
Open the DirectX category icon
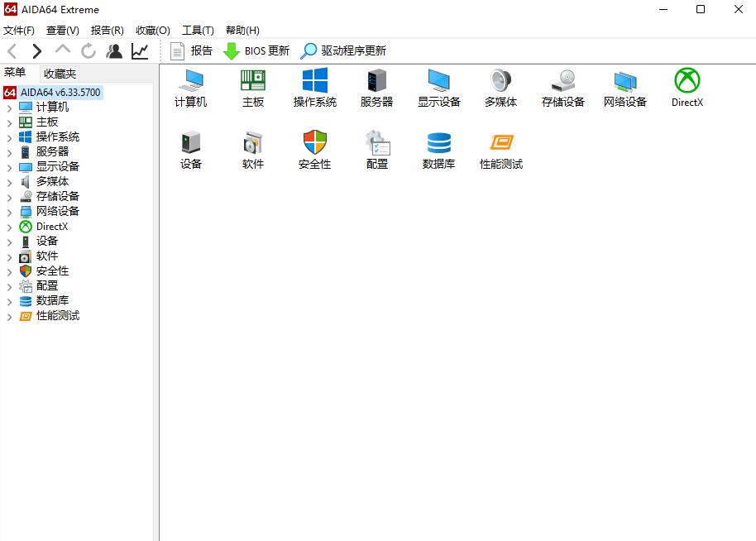(687, 87)
